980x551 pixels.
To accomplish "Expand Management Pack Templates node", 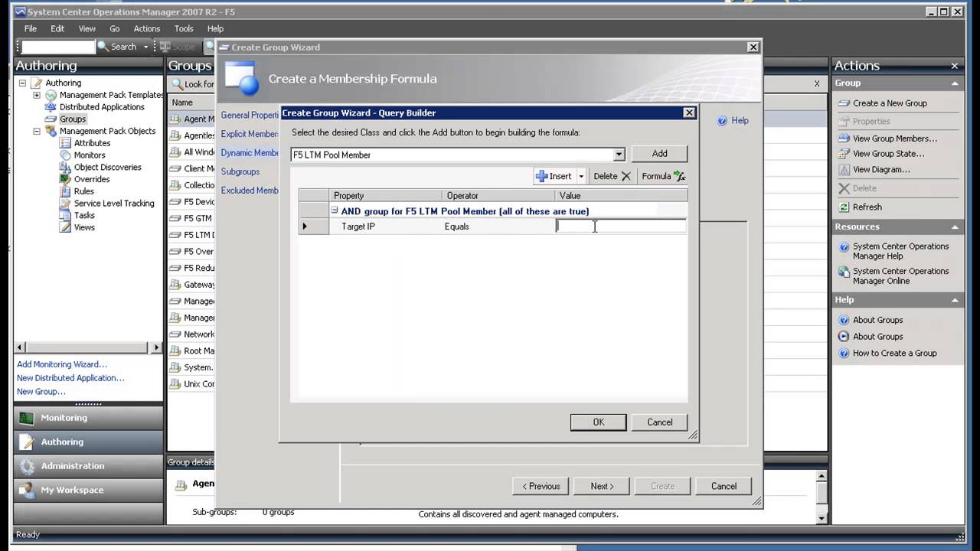I will pyautogui.click(x=36, y=95).
